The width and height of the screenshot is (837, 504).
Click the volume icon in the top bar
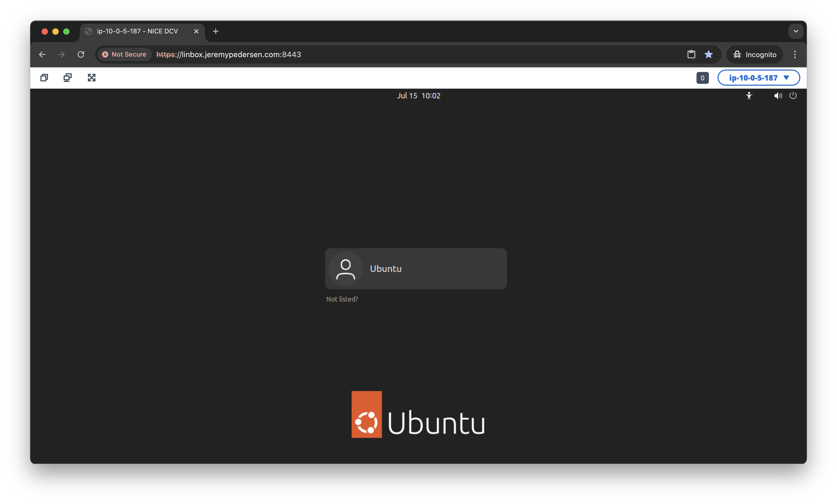778,95
